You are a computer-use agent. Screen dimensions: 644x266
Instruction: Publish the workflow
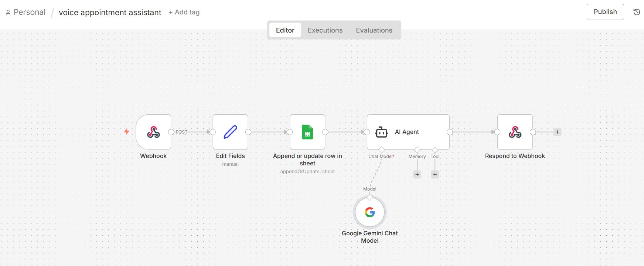tap(605, 12)
